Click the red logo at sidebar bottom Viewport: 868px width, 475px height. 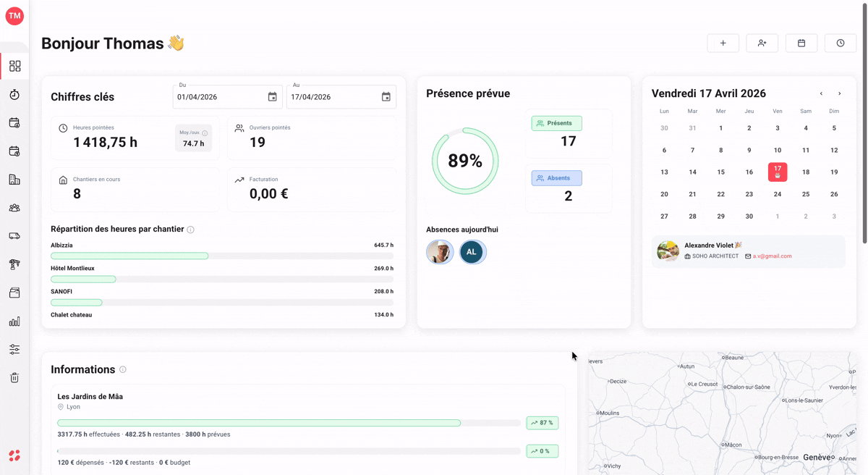point(14,455)
